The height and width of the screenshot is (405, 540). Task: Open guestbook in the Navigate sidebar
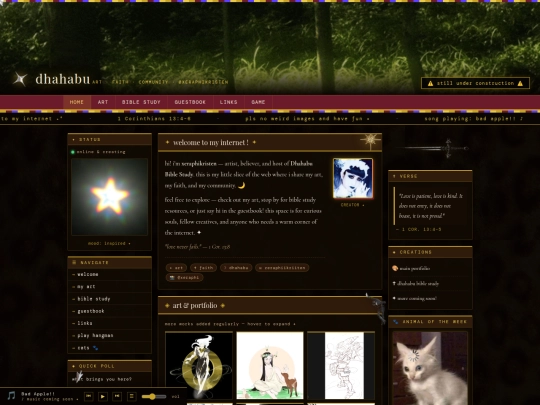click(x=110, y=311)
